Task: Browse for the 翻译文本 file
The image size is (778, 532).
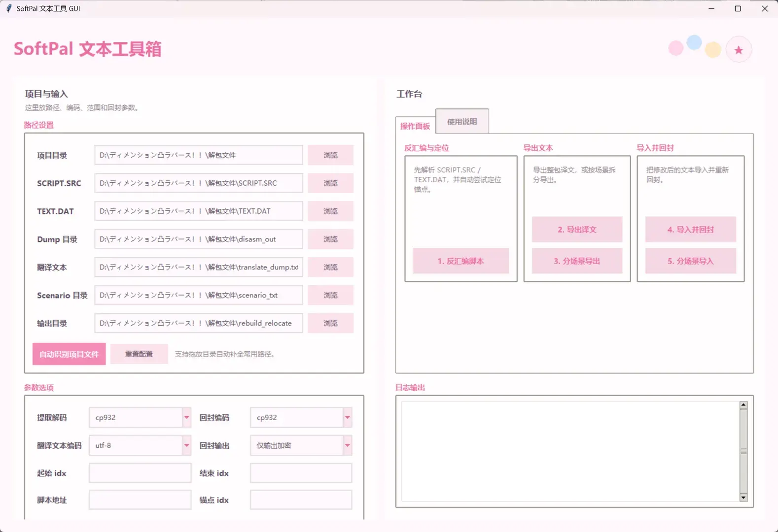Action: (330, 267)
